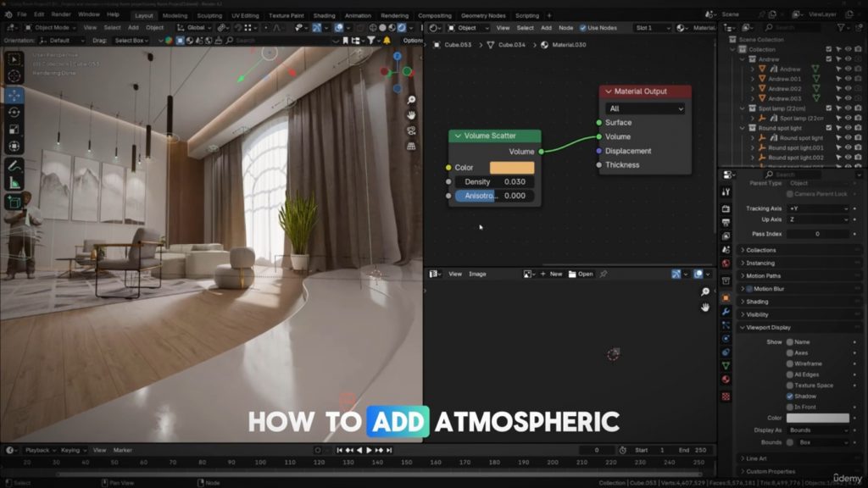
Task: Jump to the timeline start frame
Action: click(339, 451)
